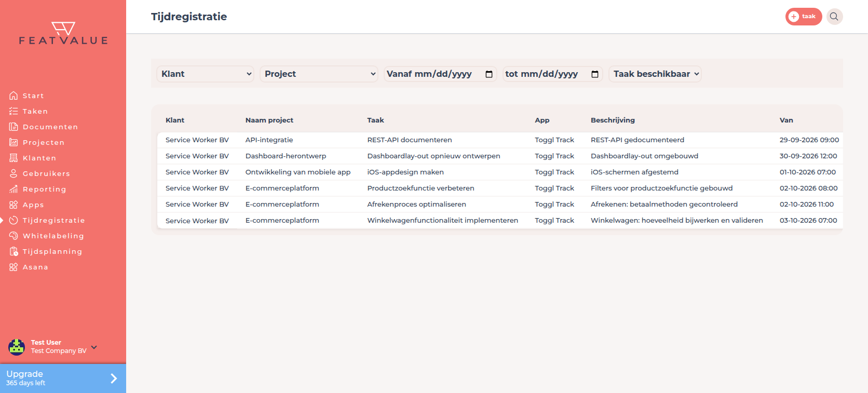Click Winkelwagenfunctionaliteit implementeren task cell

[443, 220]
